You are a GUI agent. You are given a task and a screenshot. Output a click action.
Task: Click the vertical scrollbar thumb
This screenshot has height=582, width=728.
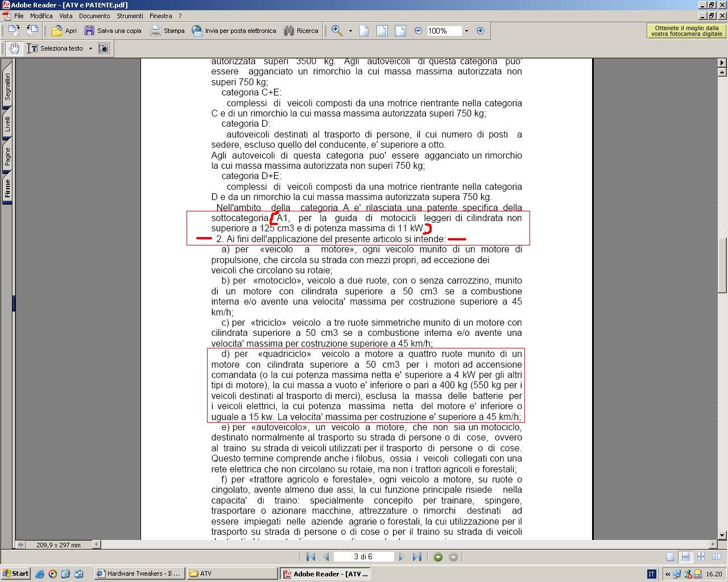click(x=722, y=266)
